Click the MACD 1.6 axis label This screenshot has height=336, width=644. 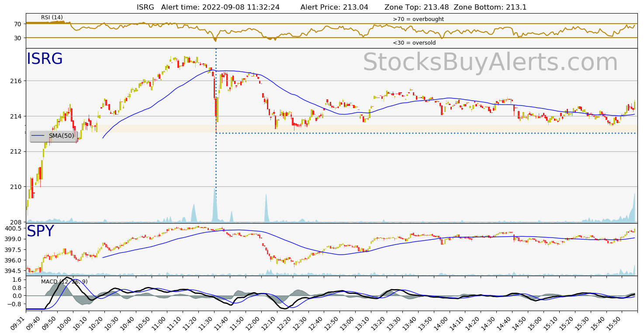tap(17, 280)
